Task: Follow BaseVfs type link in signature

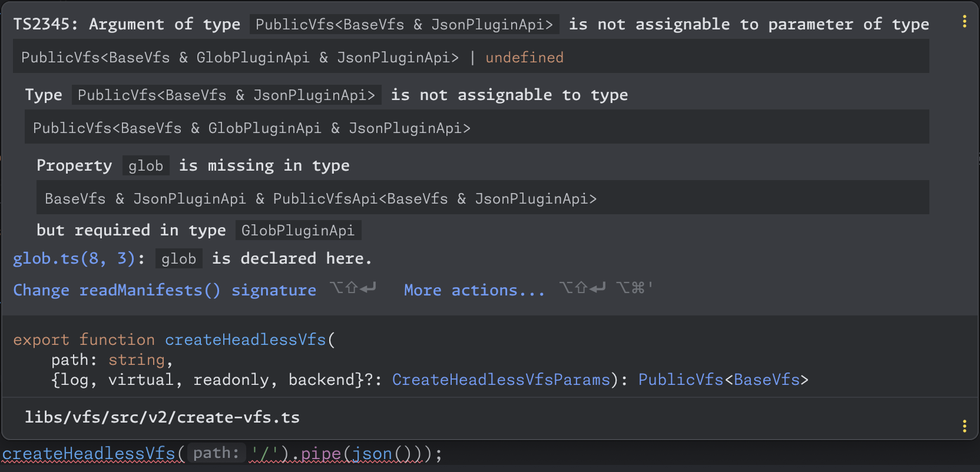Action: pos(766,380)
